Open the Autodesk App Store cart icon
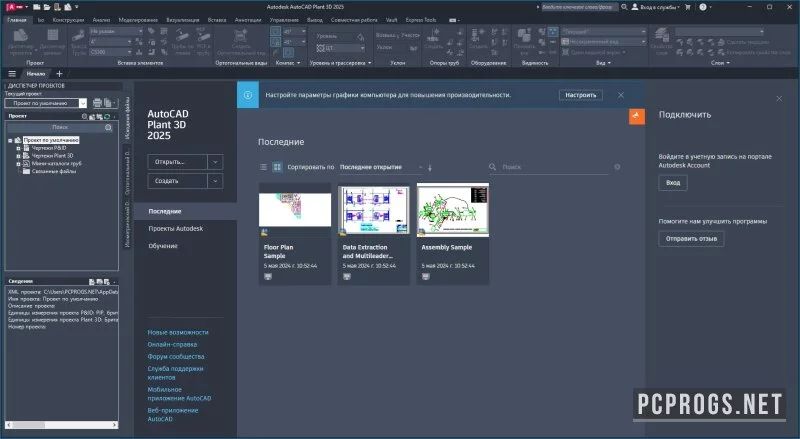 pos(688,7)
